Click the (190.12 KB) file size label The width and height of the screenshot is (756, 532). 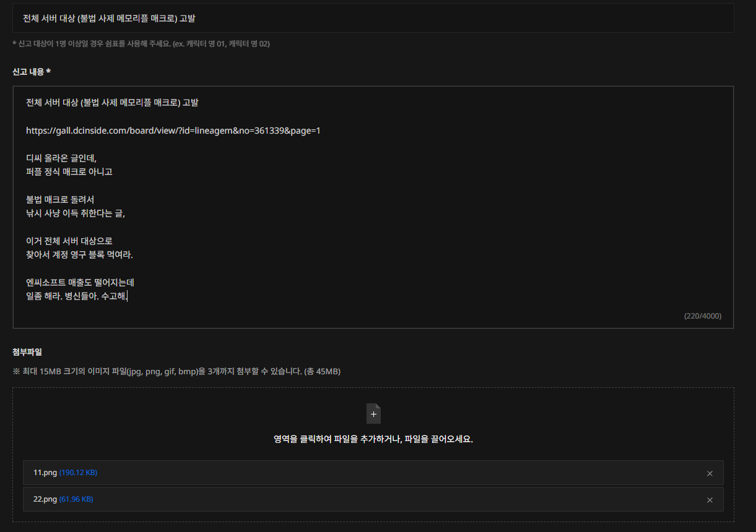pos(78,473)
